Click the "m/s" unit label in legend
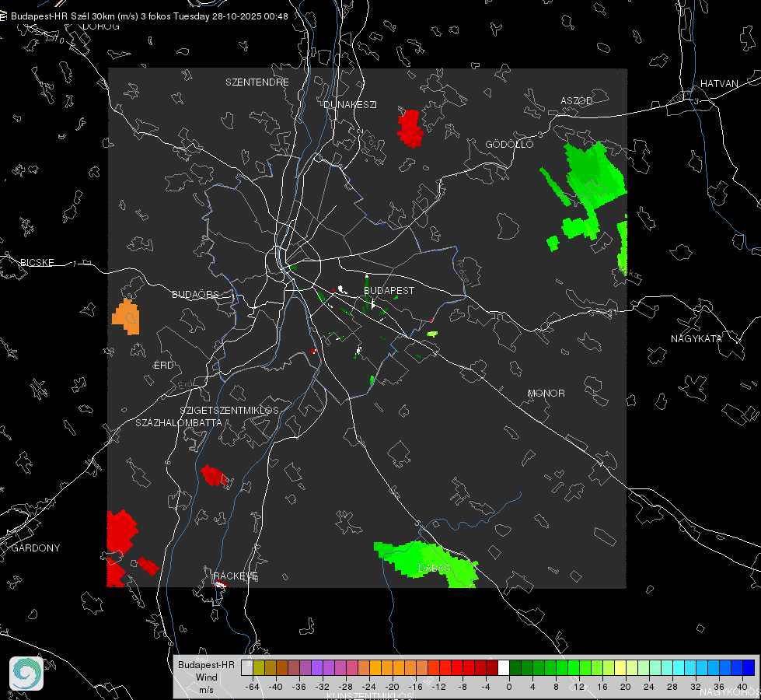The width and height of the screenshot is (761, 700). coord(206,690)
